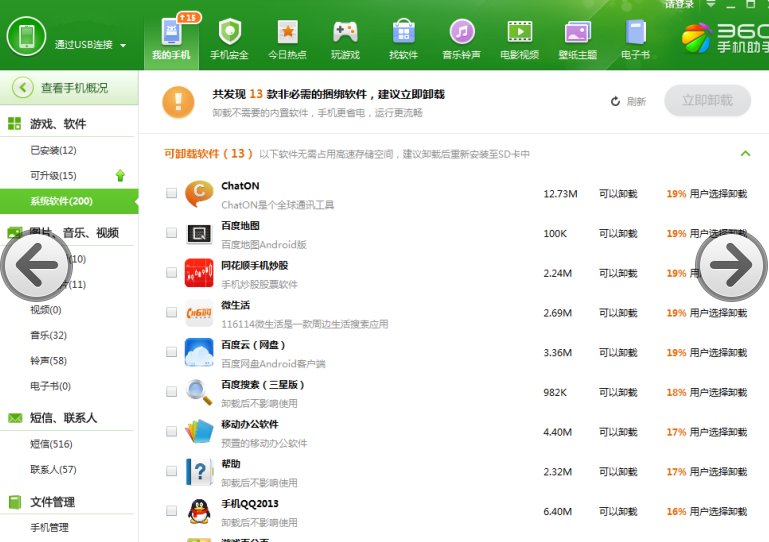The height and width of the screenshot is (542, 769).
Task: Open 联系人(57) sidebar item
Action: coord(53,469)
